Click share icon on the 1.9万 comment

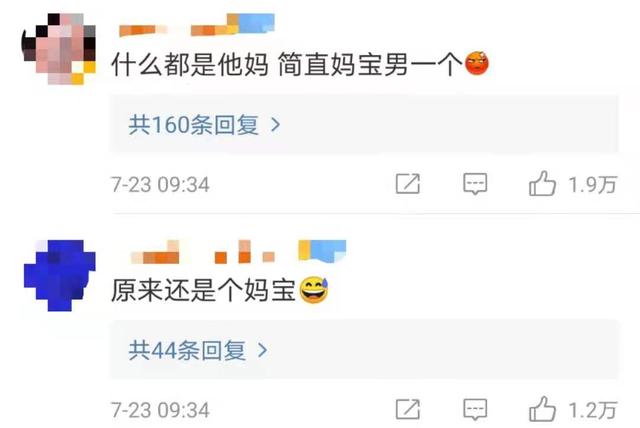pyautogui.click(x=408, y=184)
